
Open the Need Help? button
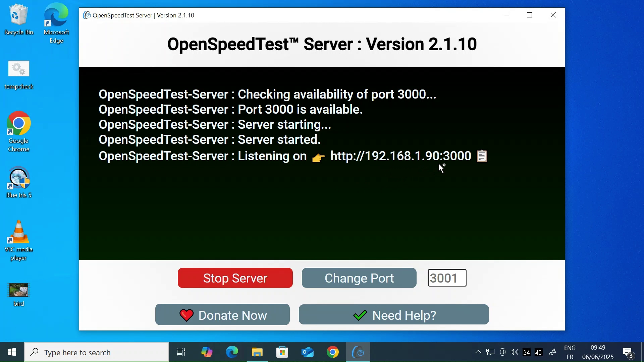pyautogui.click(x=394, y=315)
